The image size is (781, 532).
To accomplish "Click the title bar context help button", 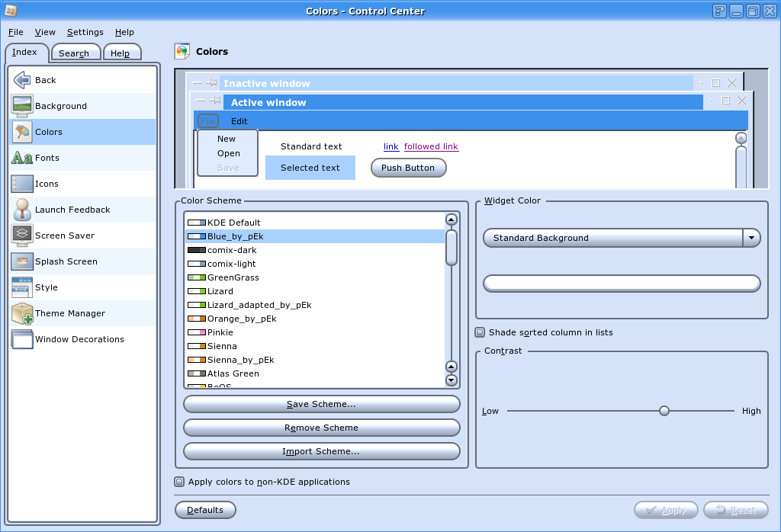I will point(719,11).
